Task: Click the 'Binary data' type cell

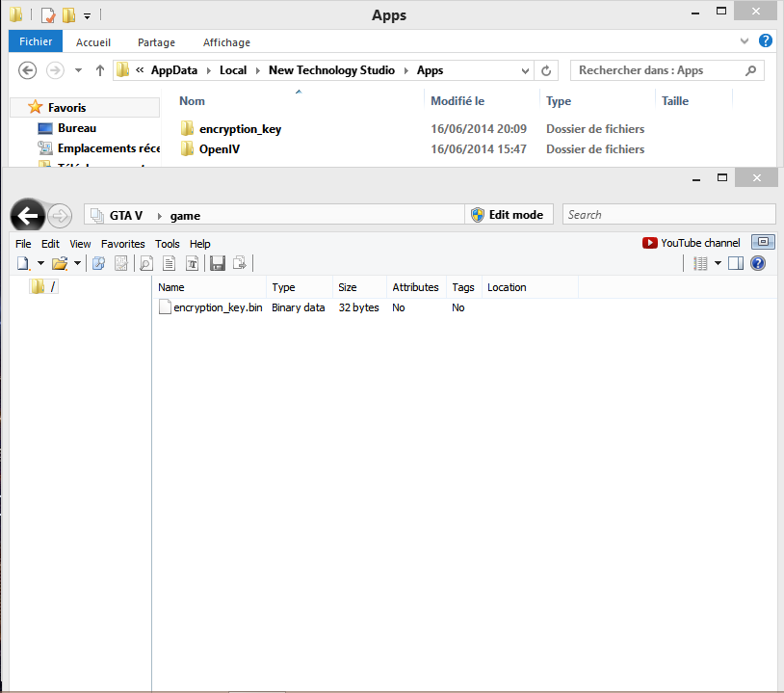Action: (x=298, y=307)
